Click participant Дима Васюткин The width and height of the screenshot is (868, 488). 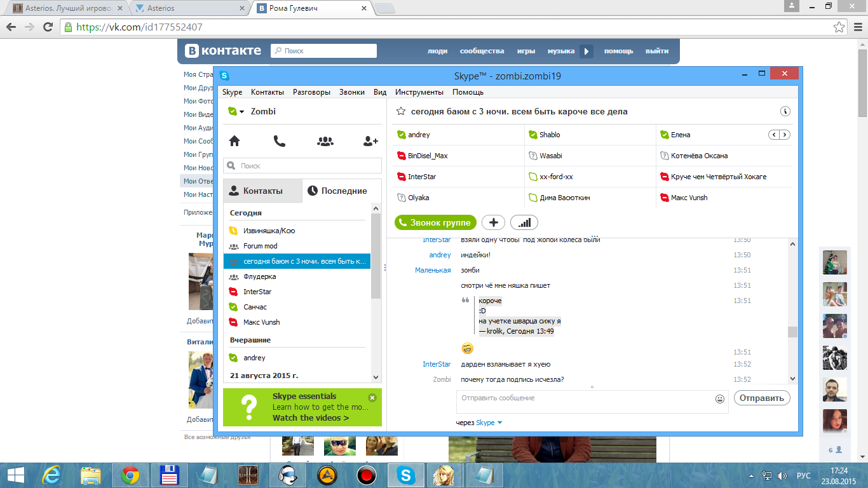point(564,198)
